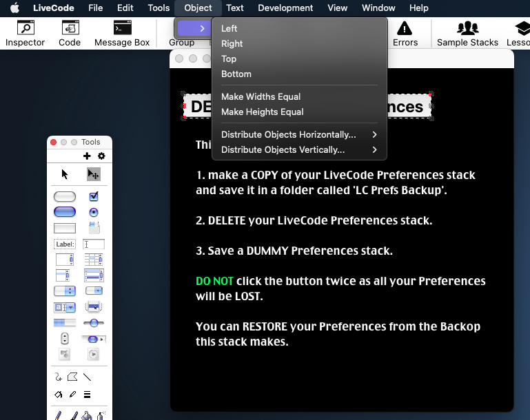
Task: Pick the scrolling field control
Action: tap(65, 260)
